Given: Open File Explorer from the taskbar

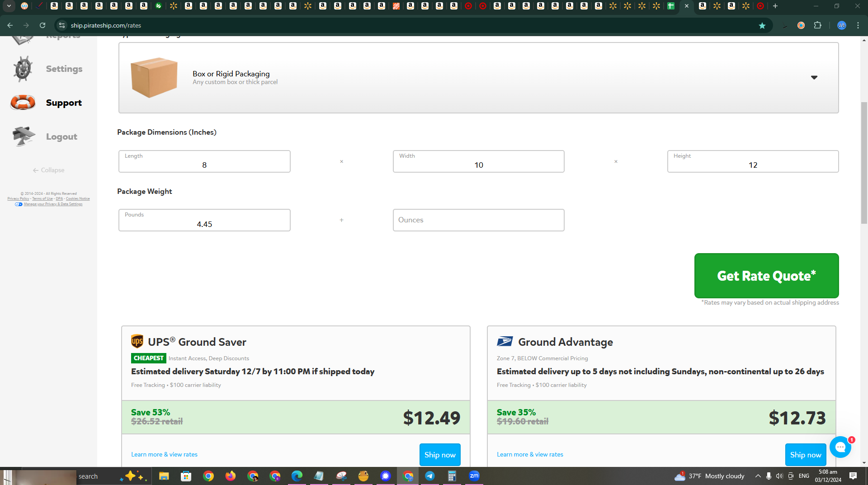Looking at the screenshot, I should 164,476.
